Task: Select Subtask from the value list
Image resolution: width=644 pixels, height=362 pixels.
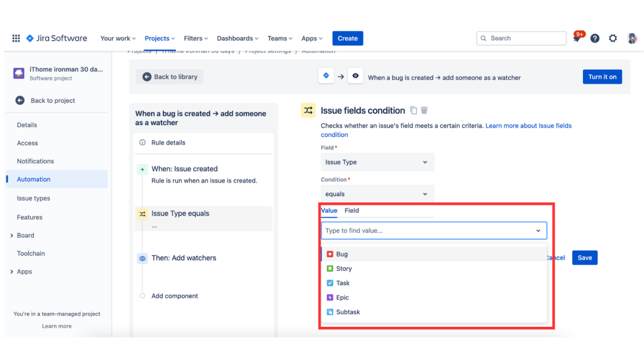Action: (x=434, y=312)
